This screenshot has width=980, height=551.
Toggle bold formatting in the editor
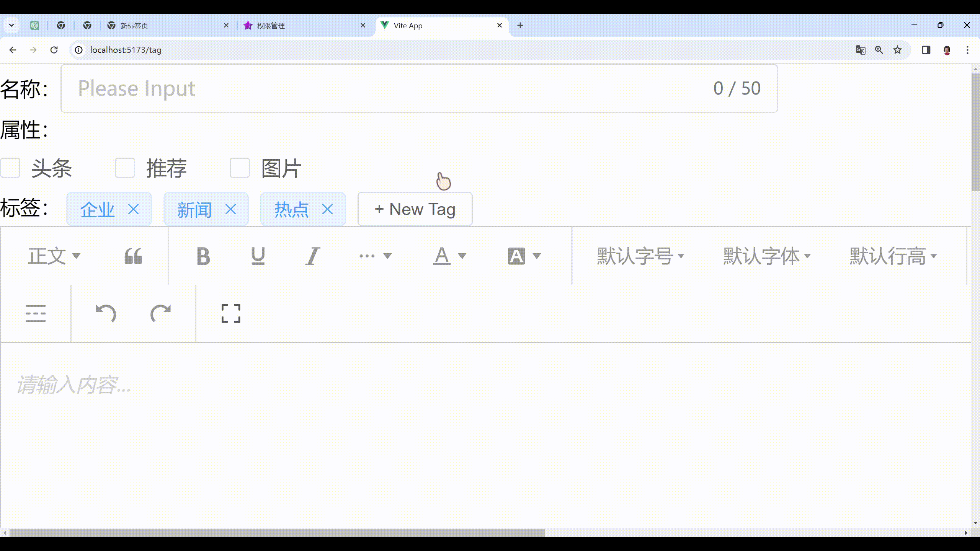(x=203, y=256)
